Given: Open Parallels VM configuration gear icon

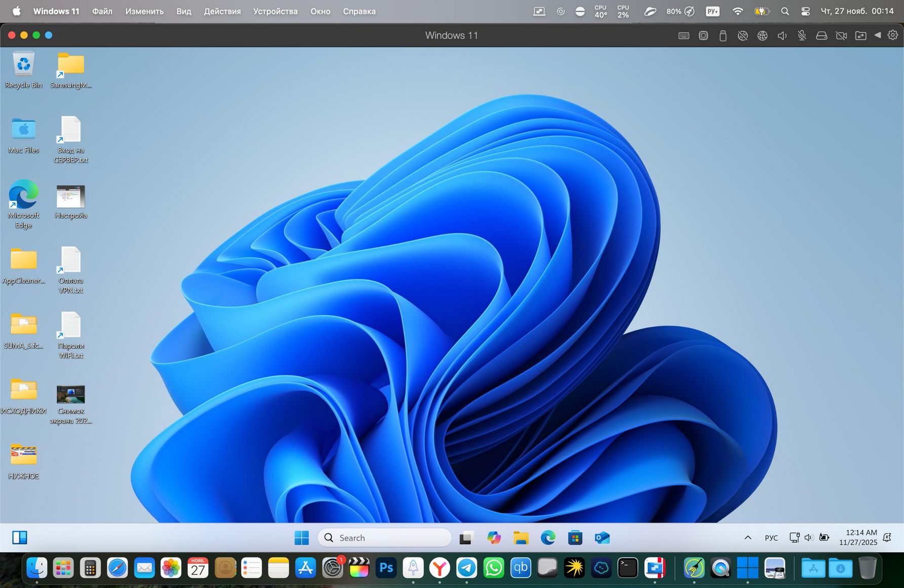Looking at the screenshot, I should click(x=892, y=35).
